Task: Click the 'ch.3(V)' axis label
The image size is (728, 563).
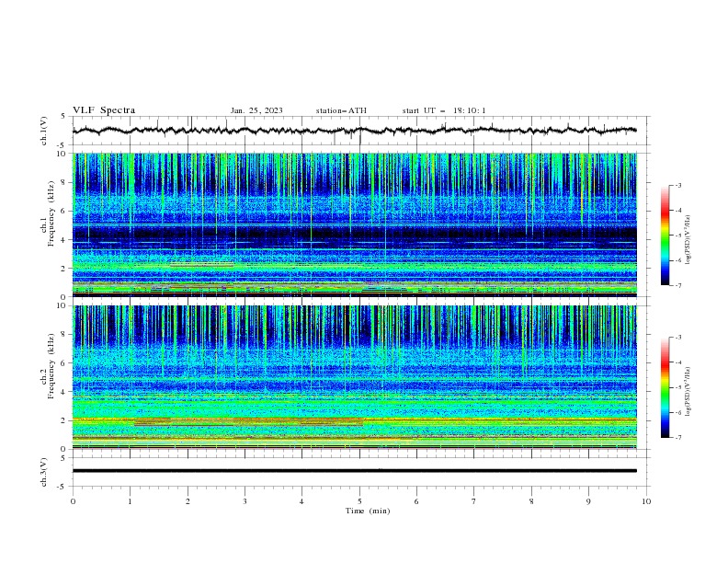Action: tap(44, 472)
